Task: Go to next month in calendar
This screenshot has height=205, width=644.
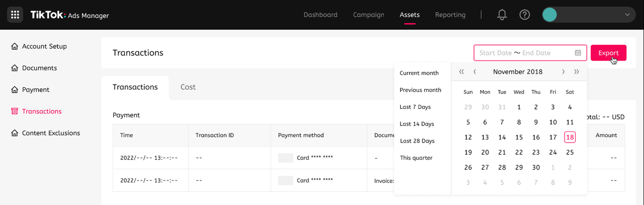Action: (x=563, y=72)
